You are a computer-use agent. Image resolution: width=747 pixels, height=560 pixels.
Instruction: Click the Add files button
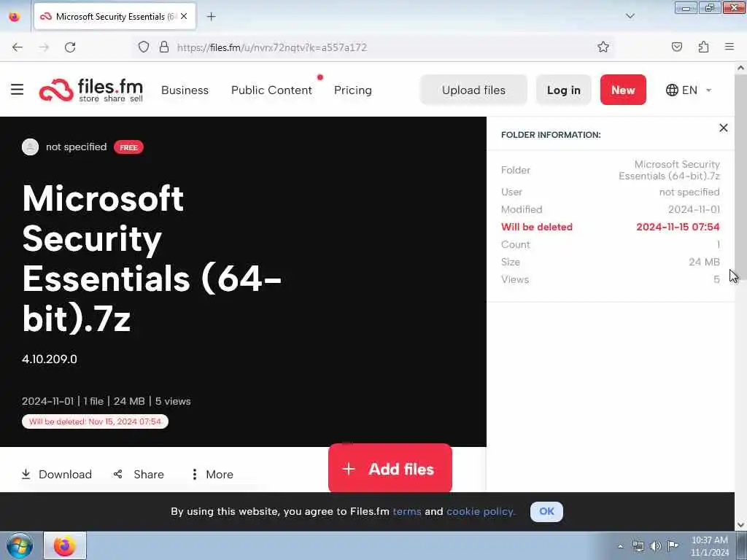tap(390, 469)
